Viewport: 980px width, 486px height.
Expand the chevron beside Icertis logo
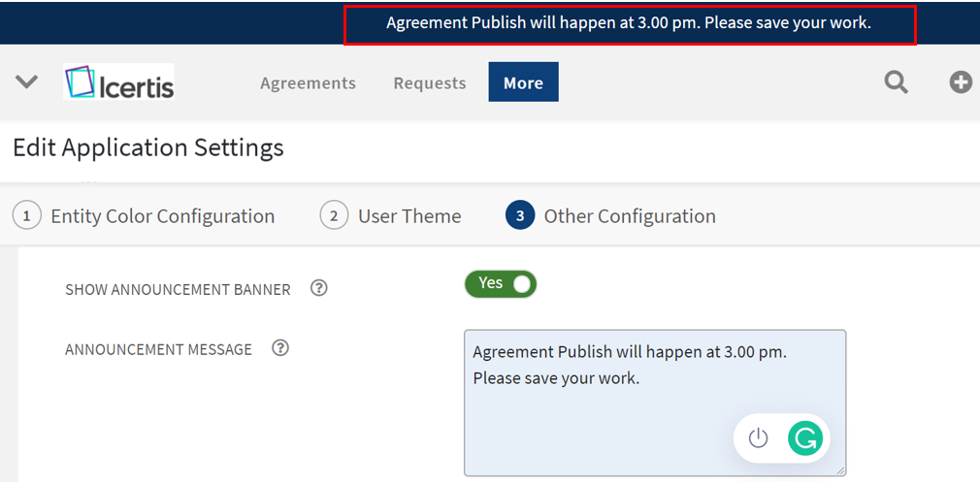pos(27,82)
